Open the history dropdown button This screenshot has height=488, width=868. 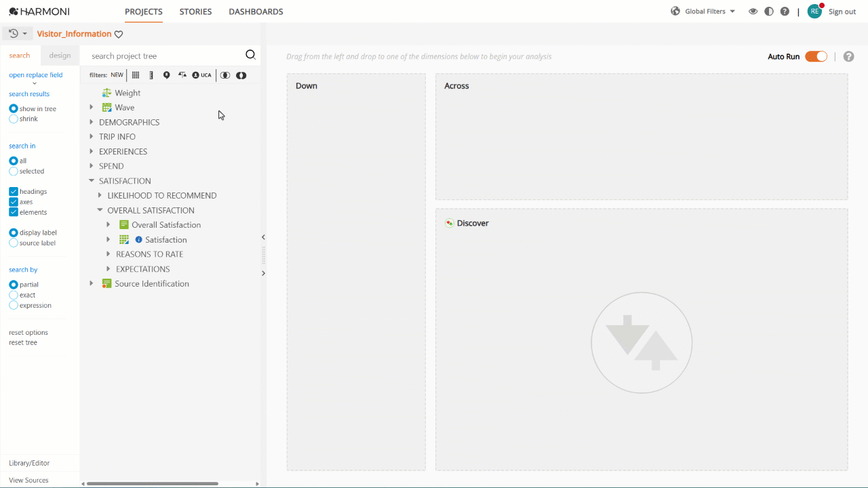(18, 33)
